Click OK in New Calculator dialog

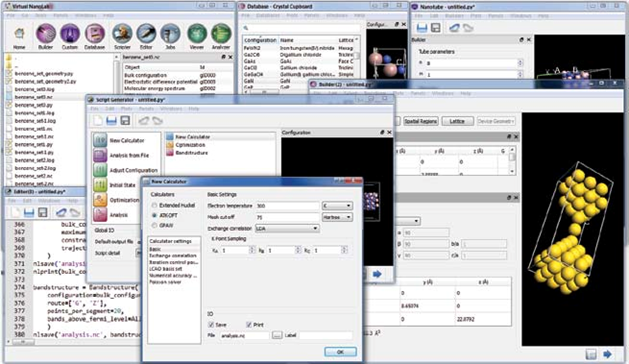tap(340, 352)
